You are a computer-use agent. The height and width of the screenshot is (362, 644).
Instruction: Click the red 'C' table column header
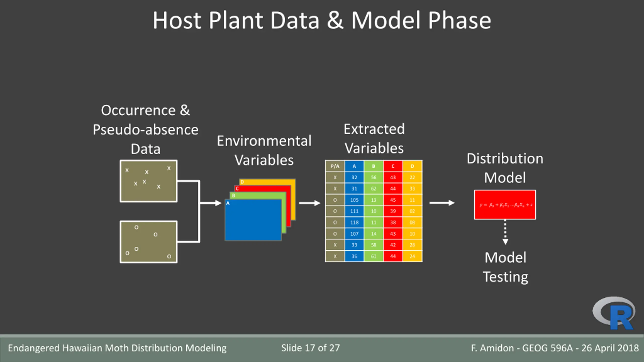[393, 166]
